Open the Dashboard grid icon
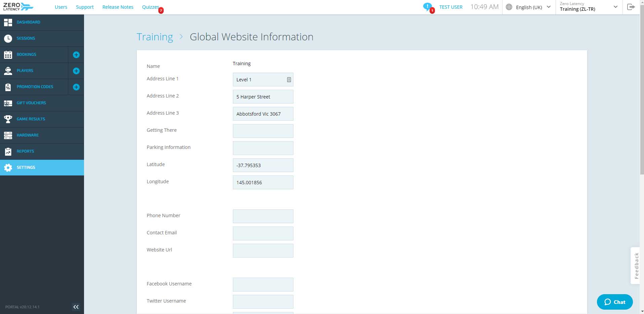 pos(8,22)
